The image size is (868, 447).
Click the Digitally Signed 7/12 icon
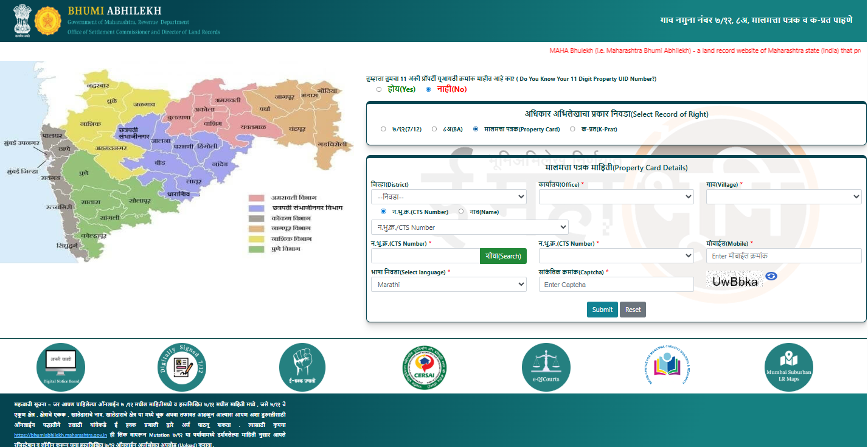click(x=181, y=367)
